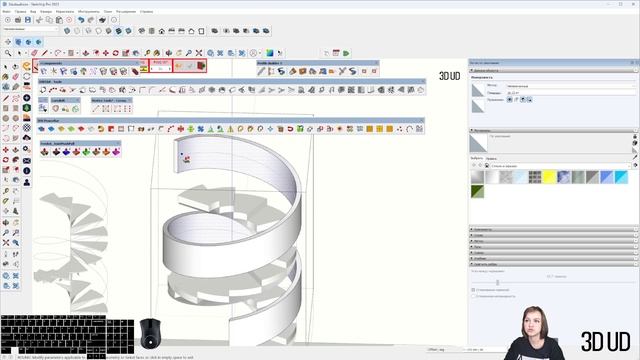Toggle Back Edges style icon
The image size is (640, 360).
point(77,31)
